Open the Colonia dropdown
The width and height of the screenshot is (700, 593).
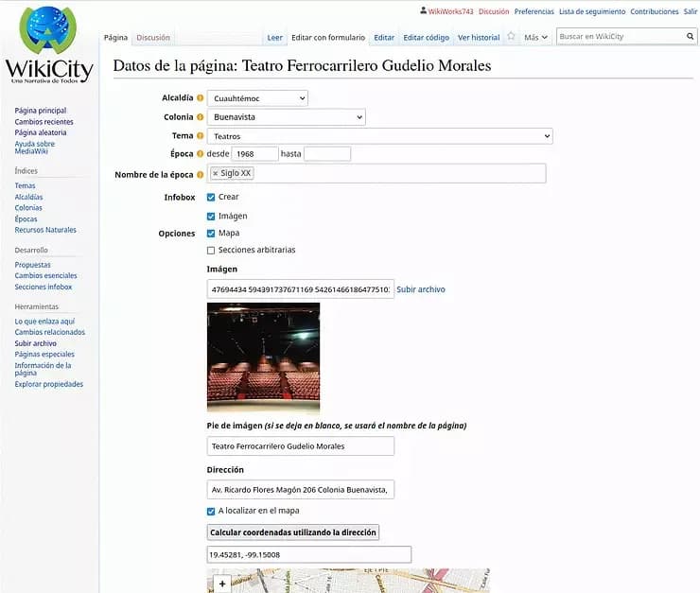click(287, 117)
